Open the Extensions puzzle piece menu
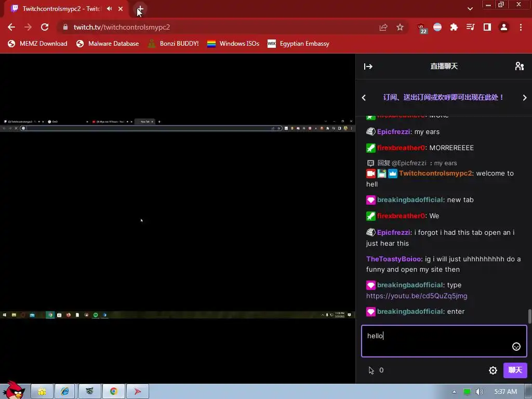Image resolution: width=532 pixels, height=399 pixels. [454, 27]
